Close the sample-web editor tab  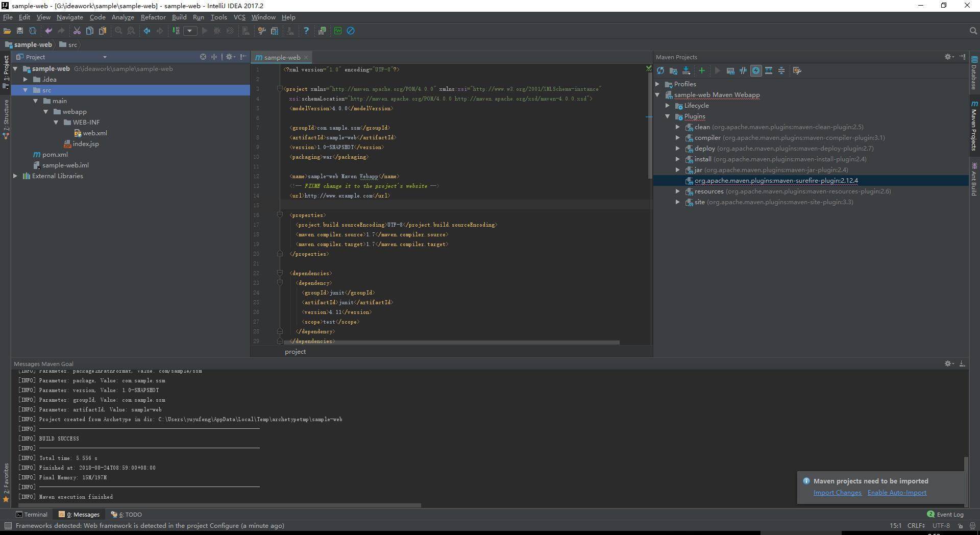pyautogui.click(x=306, y=57)
